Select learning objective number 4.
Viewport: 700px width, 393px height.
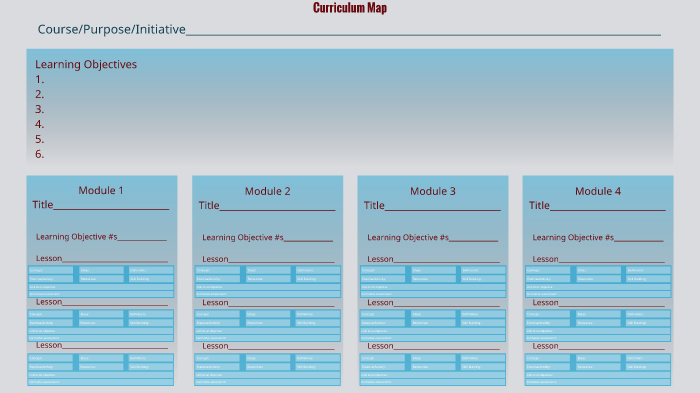(x=39, y=124)
